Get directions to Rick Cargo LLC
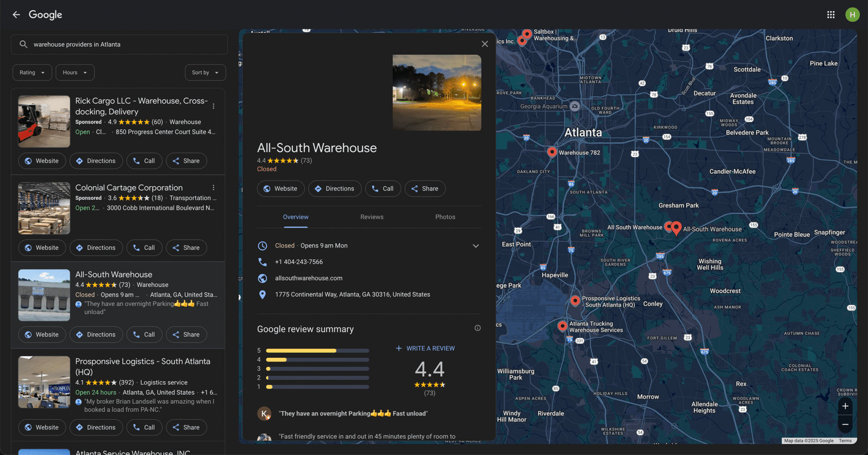The height and width of the screenshot is (455, 868). [96, 161]
